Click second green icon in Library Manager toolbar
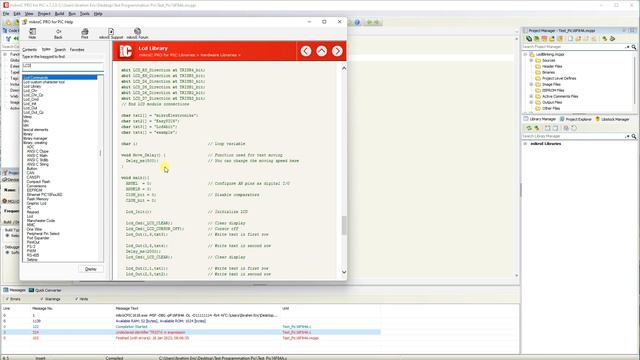This screenshot has height=360, width=640. pyautogui.click(x=537, y=128)
